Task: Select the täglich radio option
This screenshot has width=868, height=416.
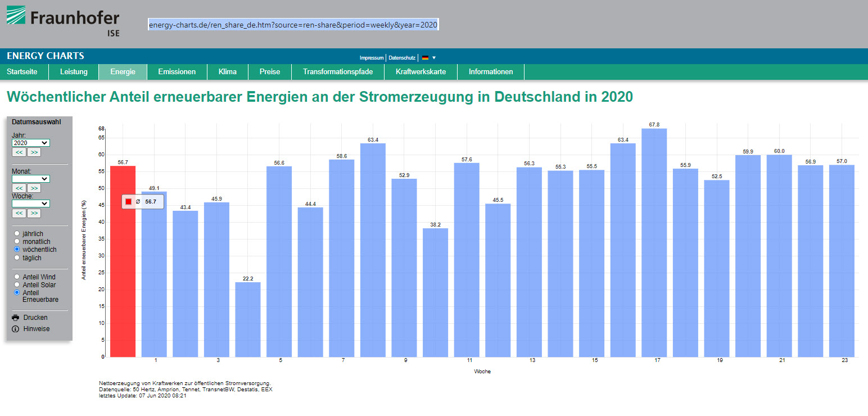Action: point(17,257)
